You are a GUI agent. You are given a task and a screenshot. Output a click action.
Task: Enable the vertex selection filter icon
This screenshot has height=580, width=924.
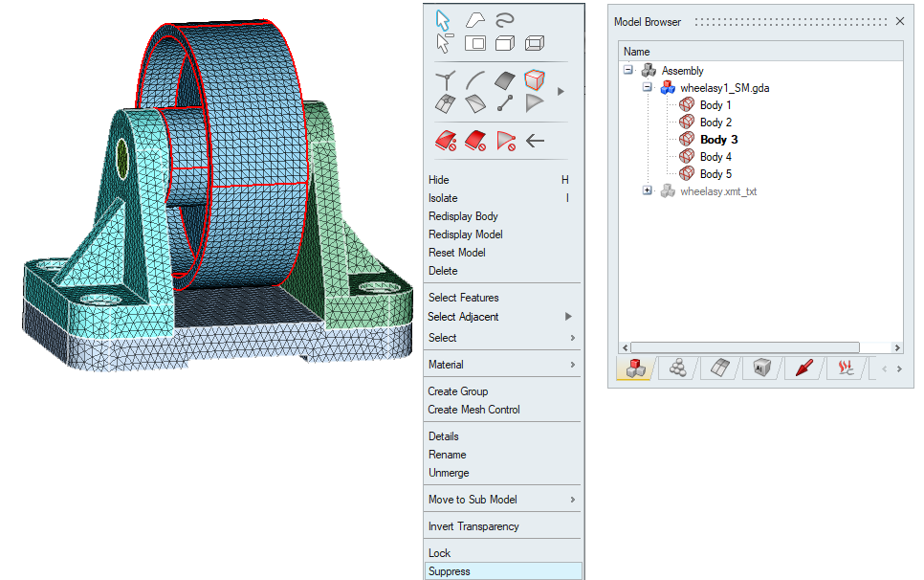pyautogui.click(x=445, y=80)
